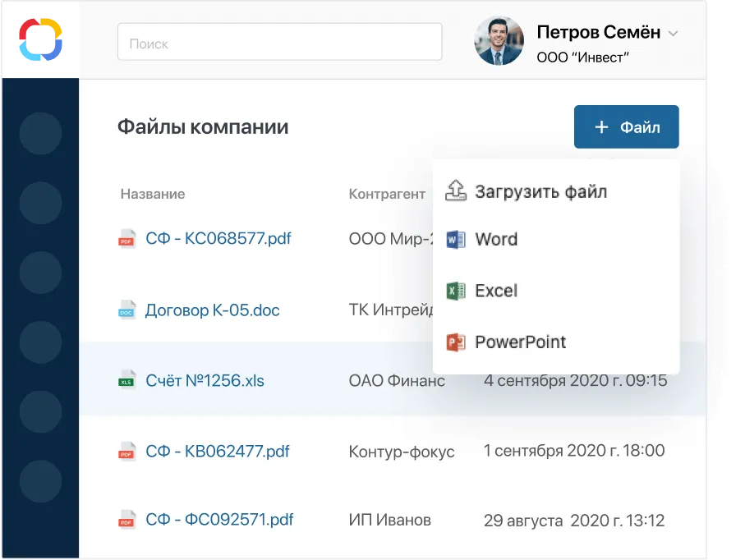Open the file СФ - КВ062477.pdf
745x560 pixels.
(x=215, y=450)
